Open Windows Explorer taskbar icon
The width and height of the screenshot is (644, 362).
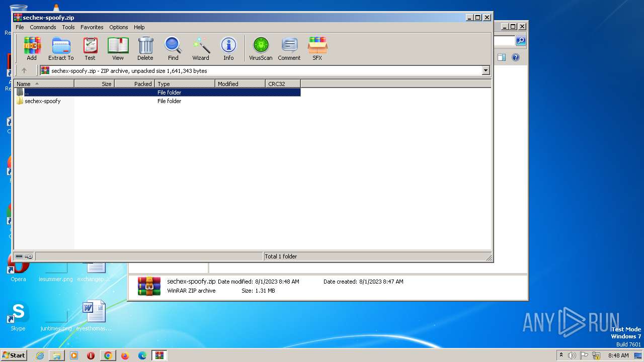click(57, 355)
